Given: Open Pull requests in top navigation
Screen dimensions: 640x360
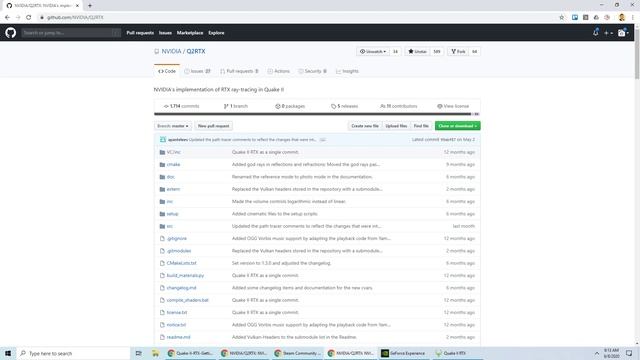Looking at the screenshot, I should tap(140, 33).
